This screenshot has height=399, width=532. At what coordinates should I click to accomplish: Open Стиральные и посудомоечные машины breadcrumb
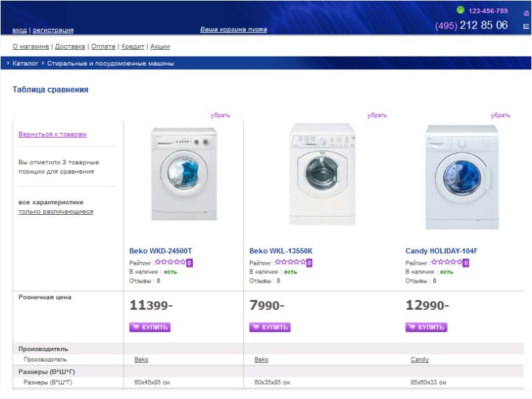click(x=110, y=63)
